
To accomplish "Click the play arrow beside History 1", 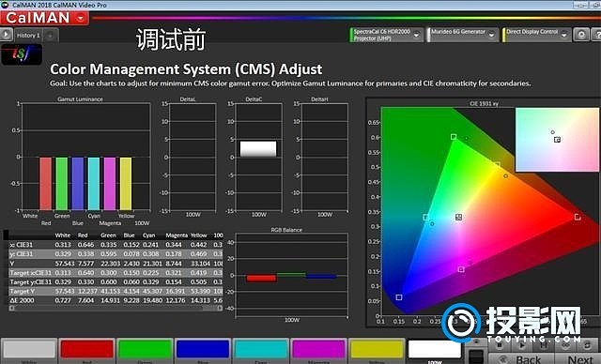I will pyautogui.click(x=7, y=35).
